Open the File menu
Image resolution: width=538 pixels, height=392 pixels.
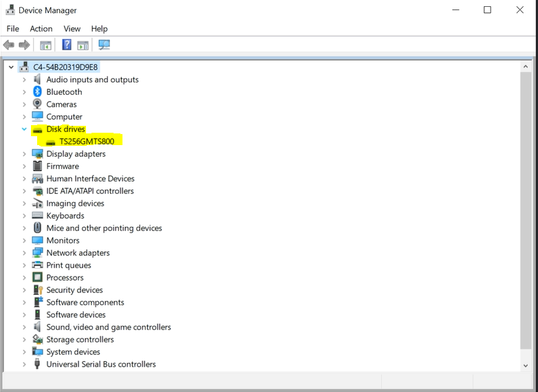coord(12,29)
